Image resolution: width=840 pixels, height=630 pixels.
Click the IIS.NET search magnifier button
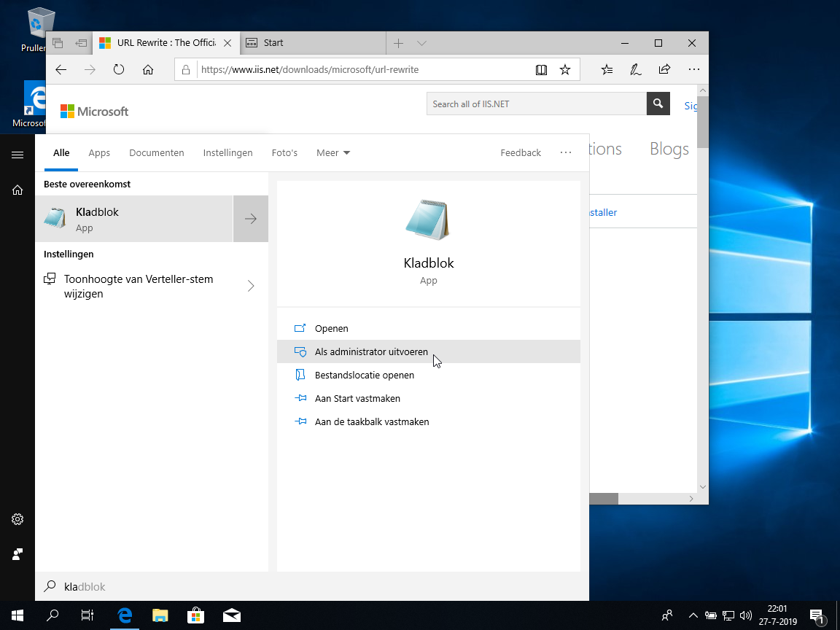click(x=658, y=104)
